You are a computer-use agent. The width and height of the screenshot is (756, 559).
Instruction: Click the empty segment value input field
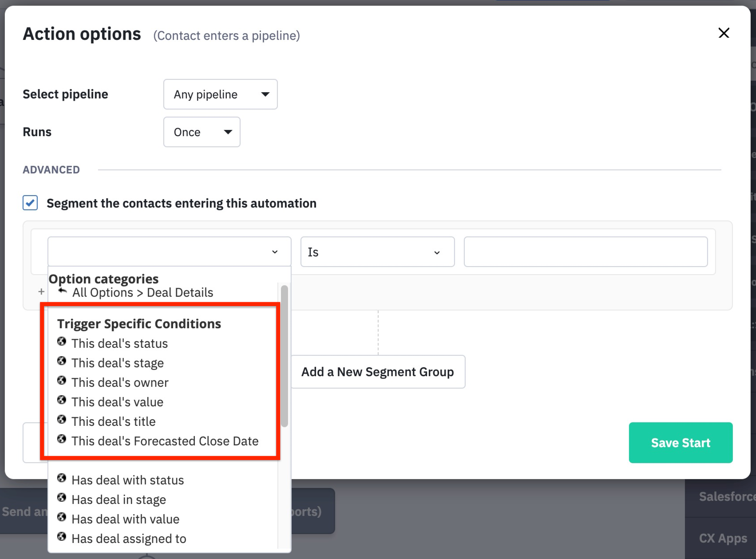pos(585,252)
